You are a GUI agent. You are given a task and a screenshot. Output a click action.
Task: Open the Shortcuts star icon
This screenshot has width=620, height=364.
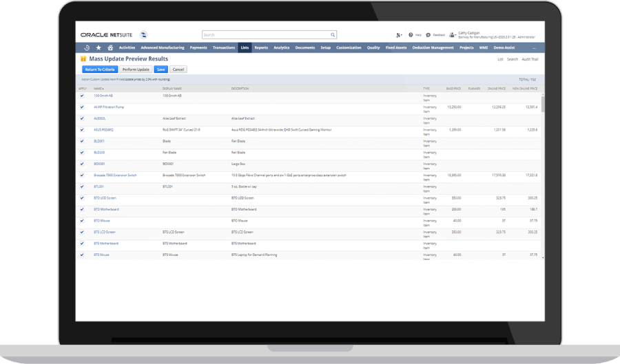[x=99, y=47]
